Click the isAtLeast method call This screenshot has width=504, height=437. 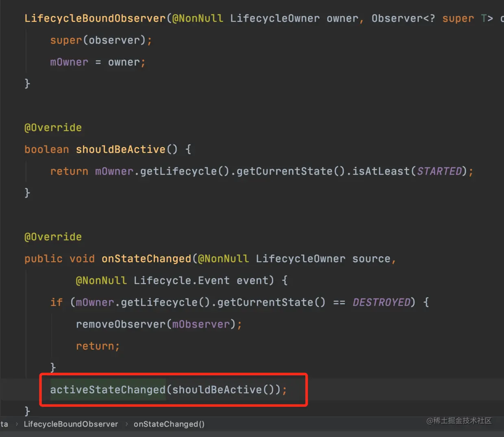coord(381,171)
